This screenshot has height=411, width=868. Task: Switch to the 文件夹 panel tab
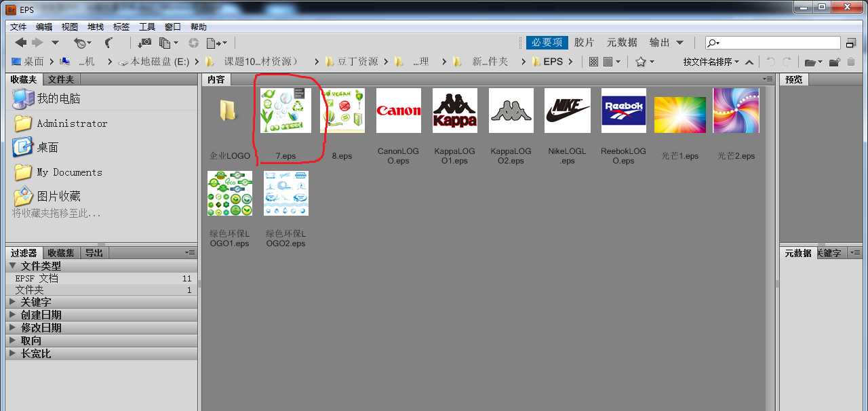tap(61, 80)
